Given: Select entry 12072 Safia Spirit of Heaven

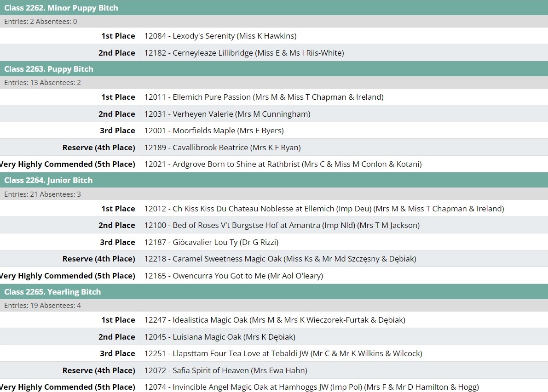Looking at the screenshot, I should click(x=225, y=370).
